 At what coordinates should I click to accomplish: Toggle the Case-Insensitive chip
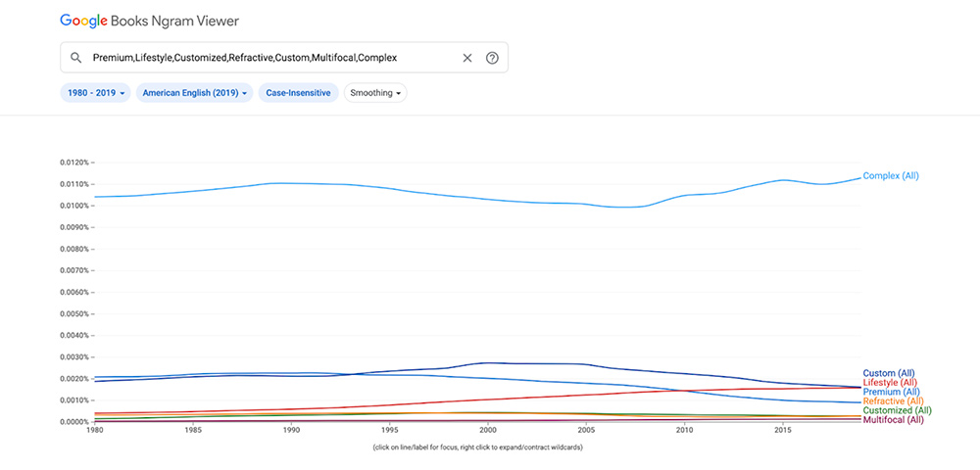tap(299, 93)
